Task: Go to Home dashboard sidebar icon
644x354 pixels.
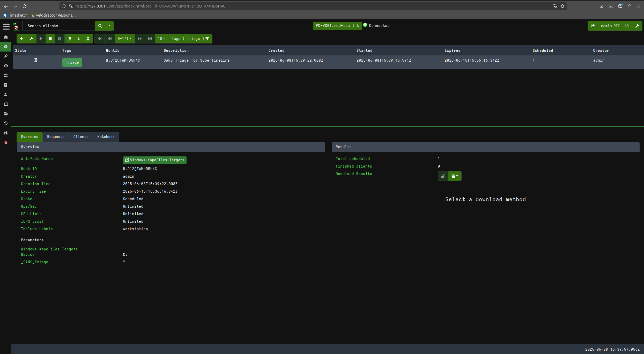Action: pos(6,37)
